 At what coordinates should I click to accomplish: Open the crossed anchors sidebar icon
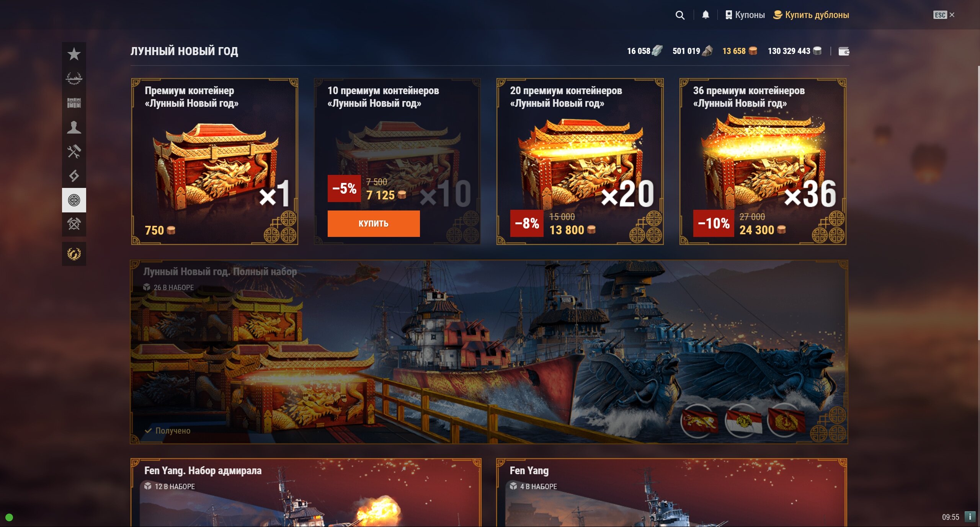[74, 224]
